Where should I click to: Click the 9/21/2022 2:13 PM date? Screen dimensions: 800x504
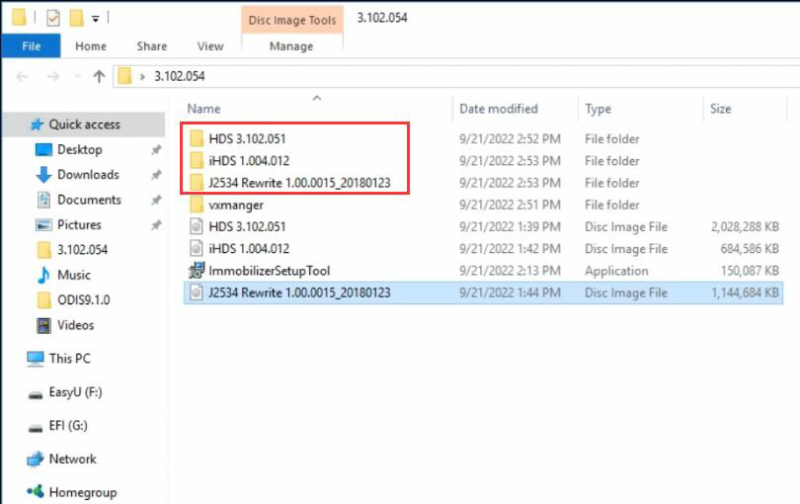tap(510, 270)
